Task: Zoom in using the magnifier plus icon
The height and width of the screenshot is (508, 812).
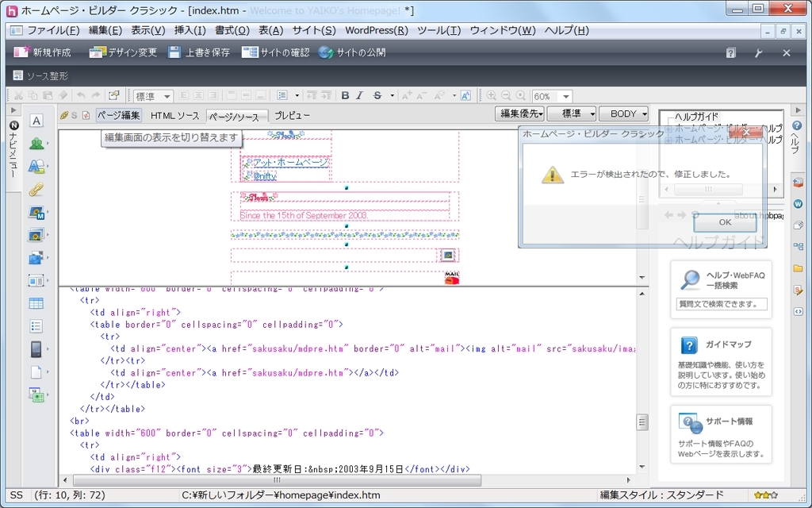Action: (491, 94)
